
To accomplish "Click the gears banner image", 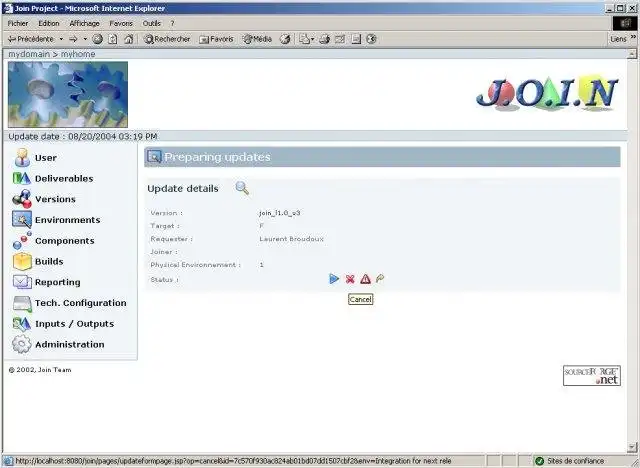I will [x=68, y=94].
